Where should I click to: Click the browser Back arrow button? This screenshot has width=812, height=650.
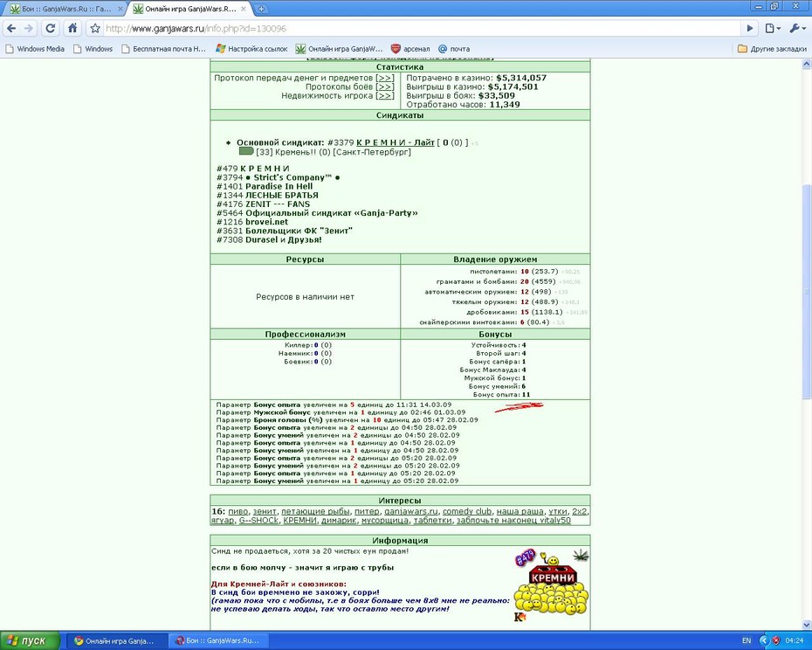pos(11,29)
